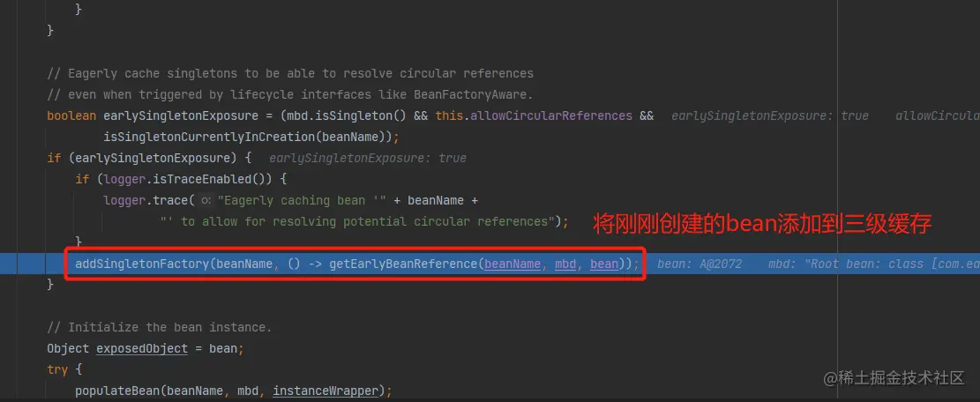The image size is (980, 402).
Task: Click the 'o:' parameter hint icon before the string
Action: tap(206, 200)
